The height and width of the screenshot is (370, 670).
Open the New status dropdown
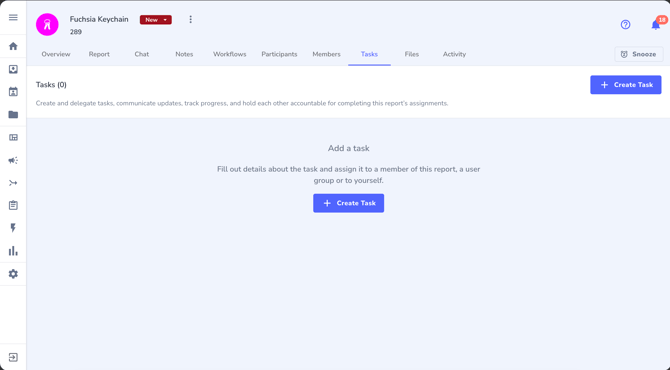(x=156, y=20)
